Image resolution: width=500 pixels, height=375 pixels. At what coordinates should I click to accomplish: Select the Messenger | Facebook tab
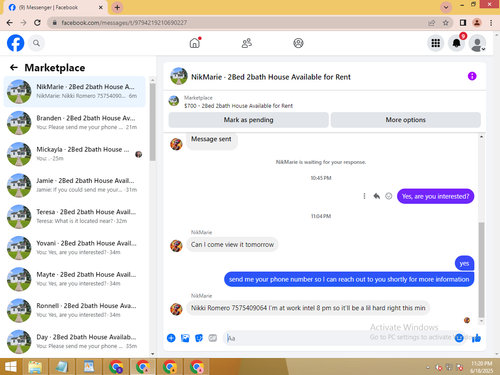(55, 7)
